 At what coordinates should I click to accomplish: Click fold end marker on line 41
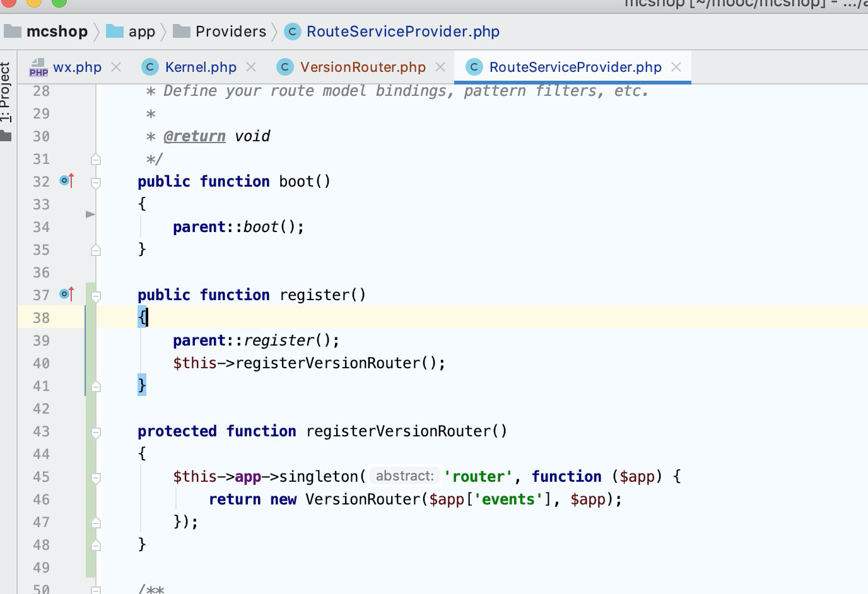coord(96,386)
